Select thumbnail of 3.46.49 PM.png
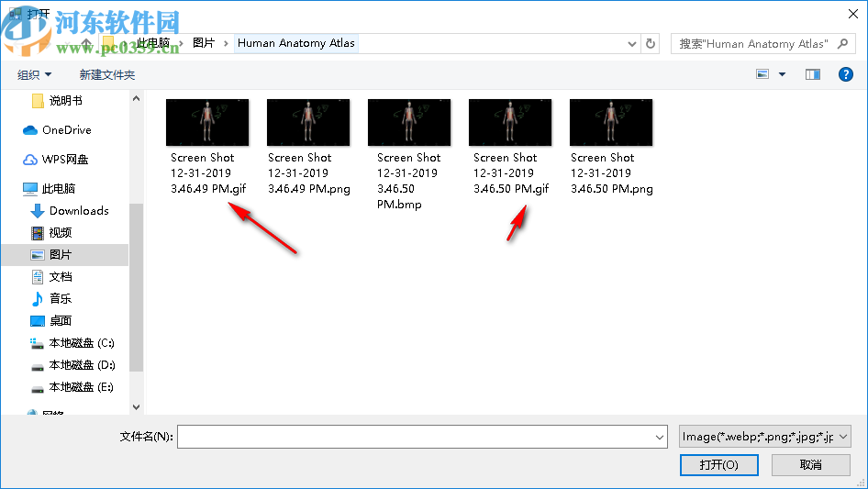The height and width of the screenshot is (489, 868). click(x=308, y=122)
